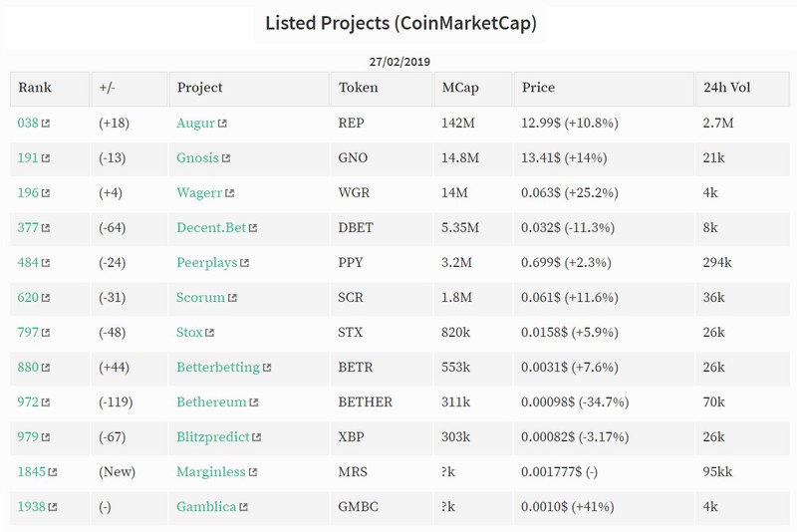
Task: Click rank 972 link
Action: (x=28, y=401)
